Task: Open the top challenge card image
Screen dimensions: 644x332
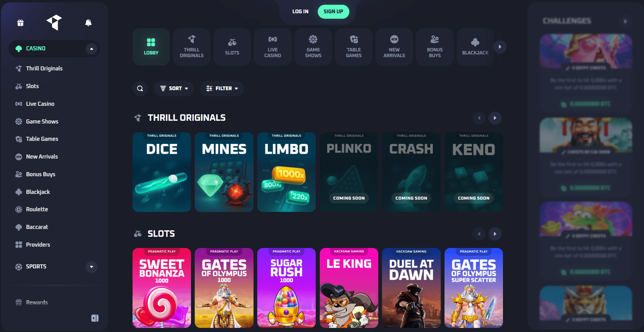Action: click(586, 51)
